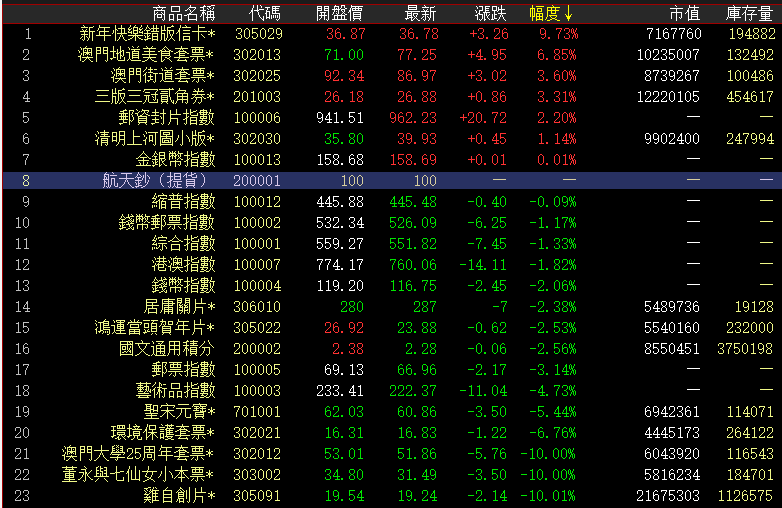
Task: Click latest price 962.23
Action: [412, 118]
